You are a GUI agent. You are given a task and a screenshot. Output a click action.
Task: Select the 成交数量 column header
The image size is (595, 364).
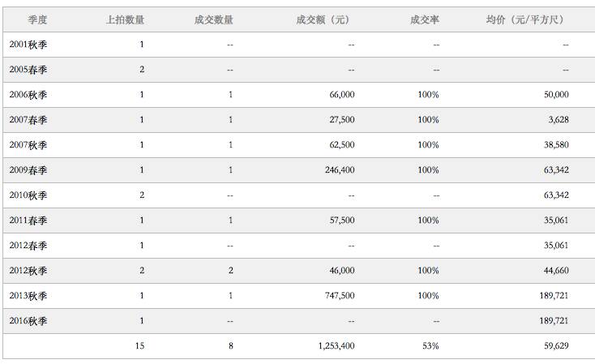point(214,19)
